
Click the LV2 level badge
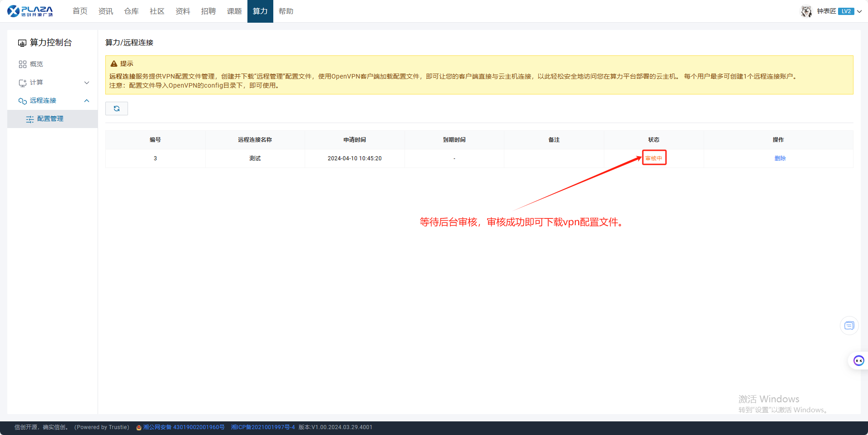coord(846,11)
